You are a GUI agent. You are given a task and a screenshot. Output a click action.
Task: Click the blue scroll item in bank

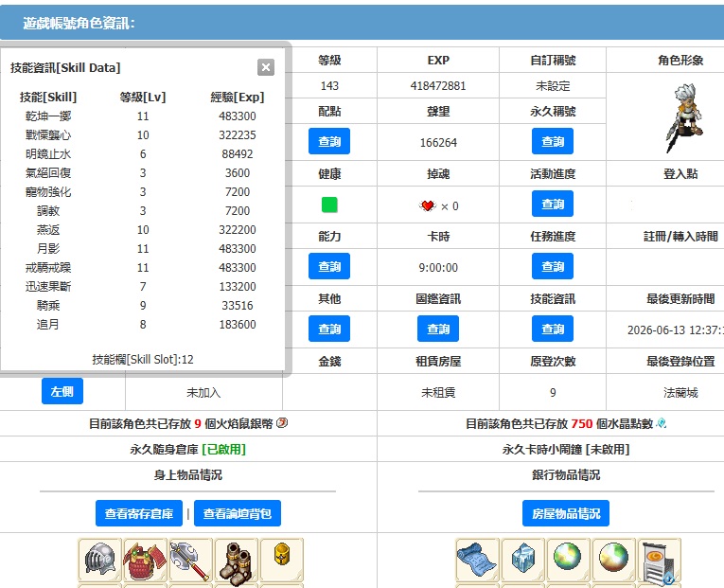click(477, 560)
